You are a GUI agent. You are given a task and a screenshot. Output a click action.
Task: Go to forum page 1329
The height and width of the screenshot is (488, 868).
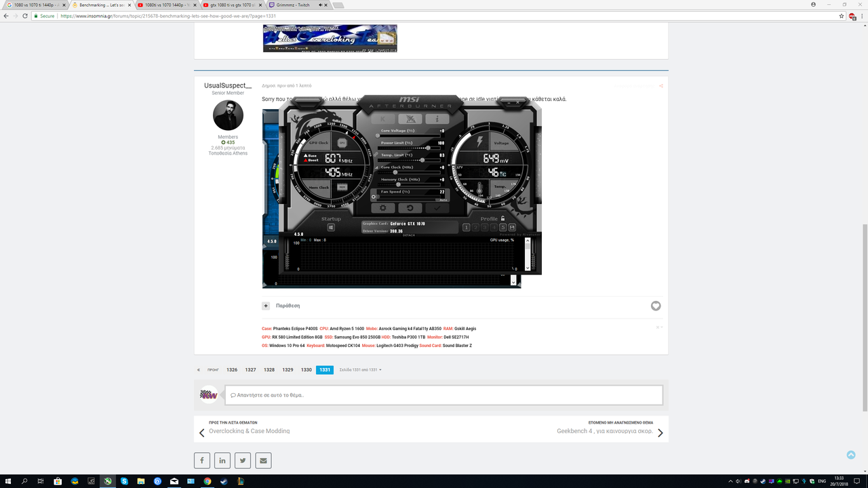coord(288,370)
